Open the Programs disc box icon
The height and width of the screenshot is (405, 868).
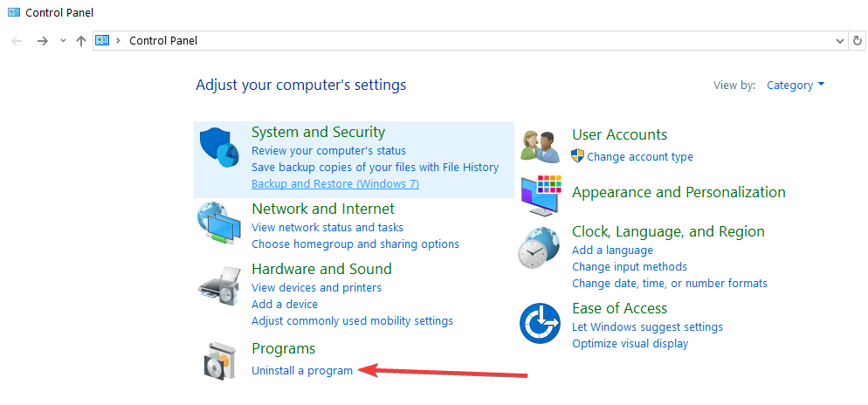click(218, 360)
